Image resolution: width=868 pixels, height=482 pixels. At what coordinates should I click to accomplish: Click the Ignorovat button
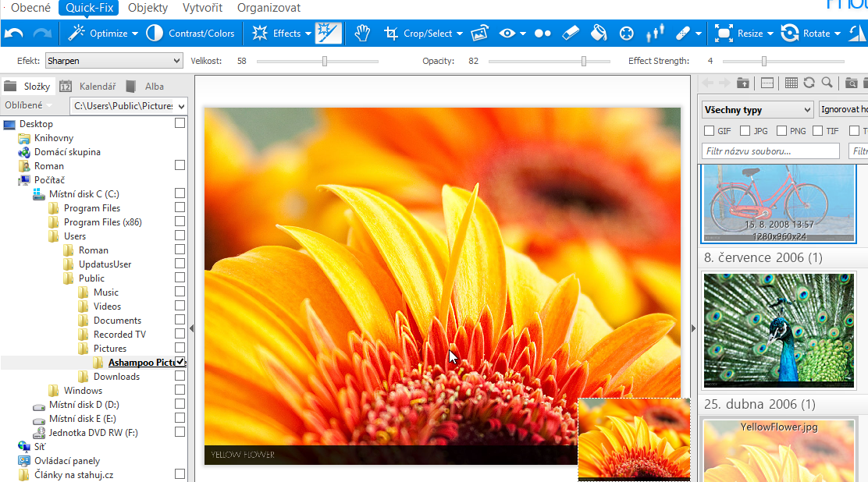pos(844,109)
